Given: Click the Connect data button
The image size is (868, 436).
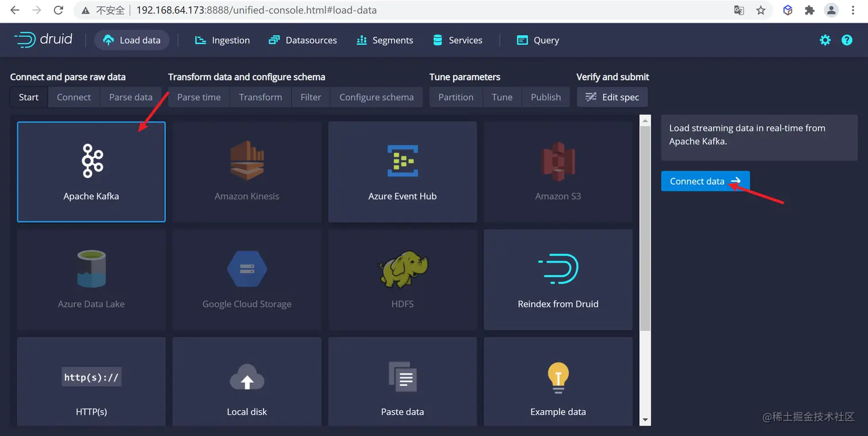Looking at the screenshot, I should [x=705, y=181].
